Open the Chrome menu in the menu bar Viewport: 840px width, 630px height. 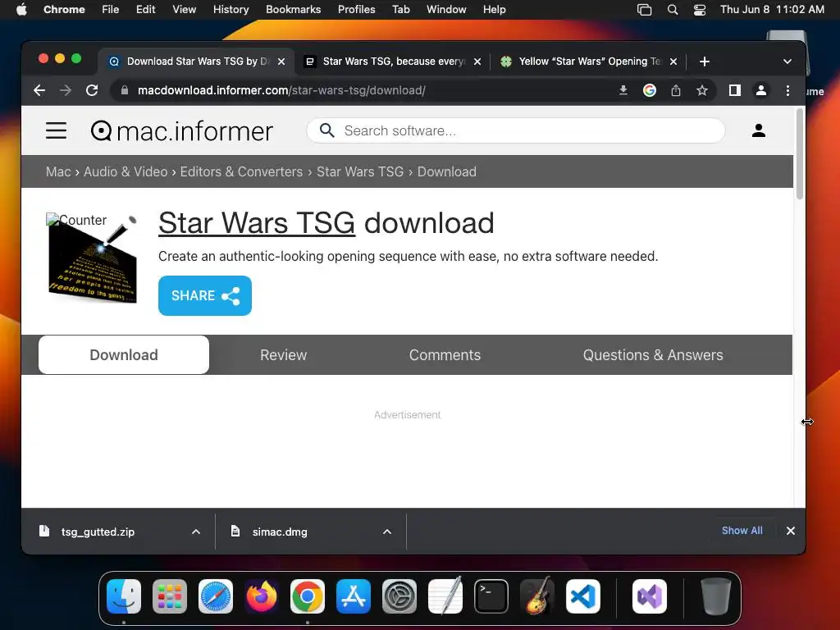[x=64, y=10]
